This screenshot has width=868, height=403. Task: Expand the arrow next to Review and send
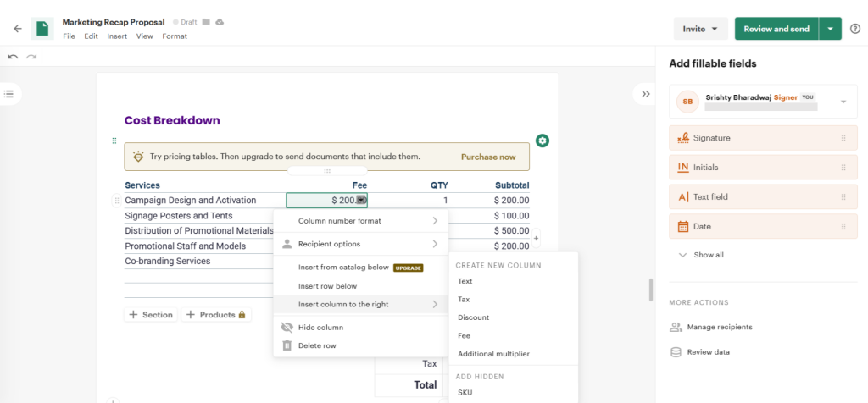[830, 29]
